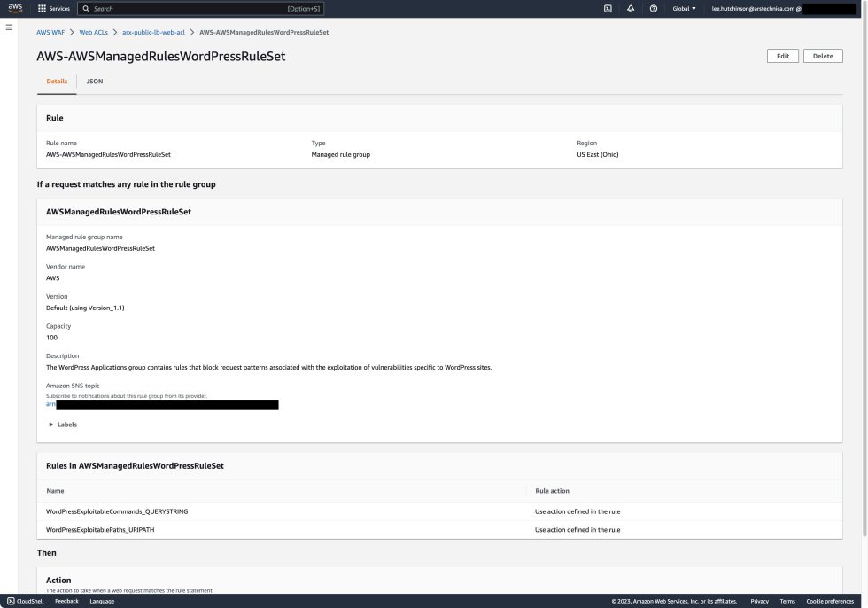Click the AWS logo home icon
Viewport: 868px width, 608px height.
click(x=15, y=8)
